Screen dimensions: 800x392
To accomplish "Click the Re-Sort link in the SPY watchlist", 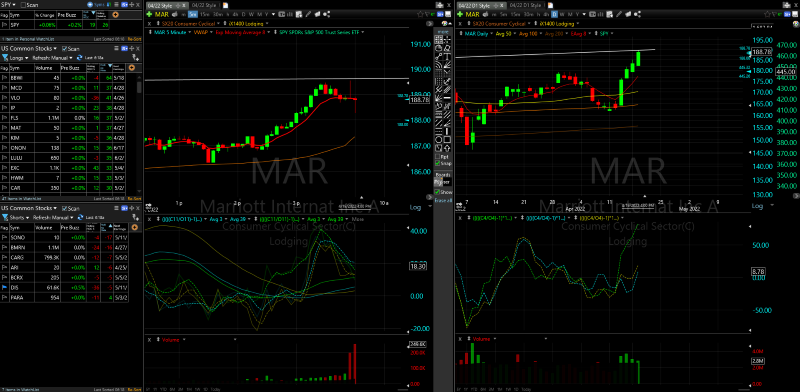I will coord(134,39).
